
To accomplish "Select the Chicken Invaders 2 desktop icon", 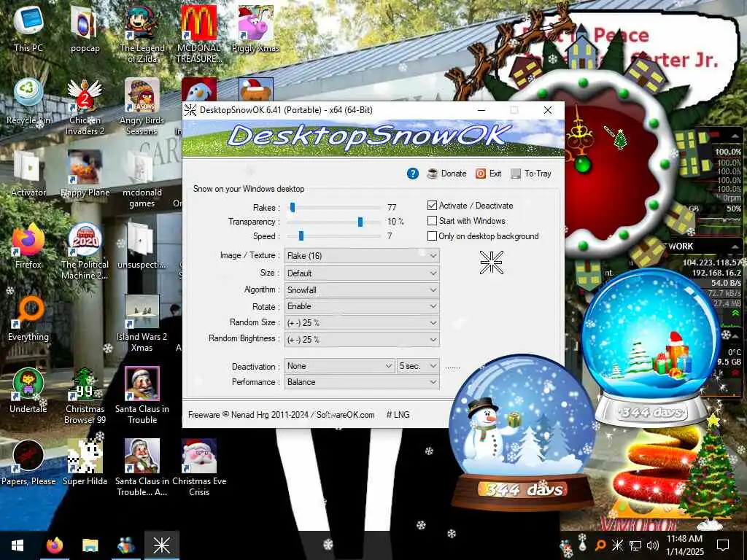I will 85,106.
